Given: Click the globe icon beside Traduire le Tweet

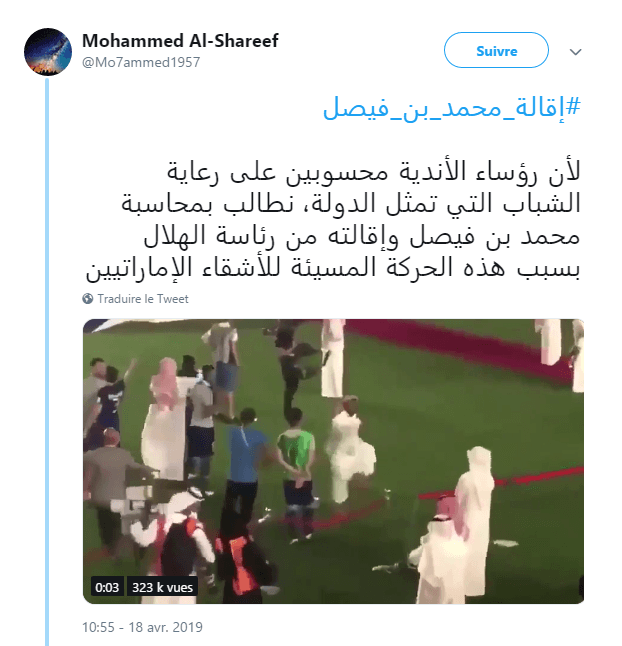Looking at the screenshot, I should [87, 299].
